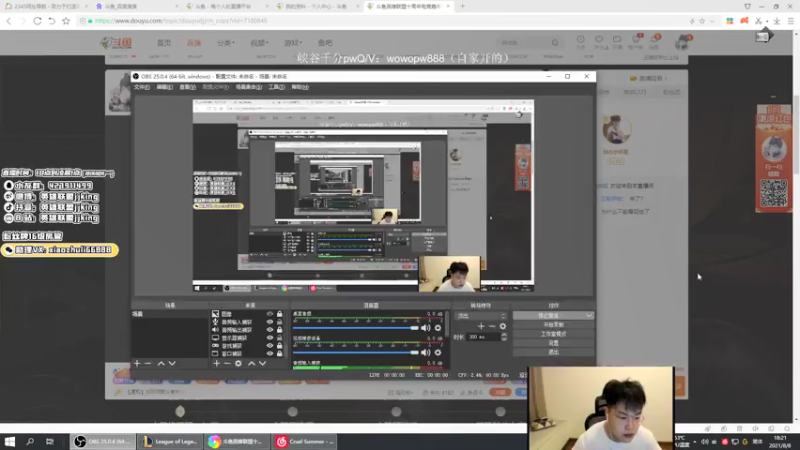The image size is (800, 450).
Task: Move source down with the down arrow in Sources panel
Action: point(262,363)
